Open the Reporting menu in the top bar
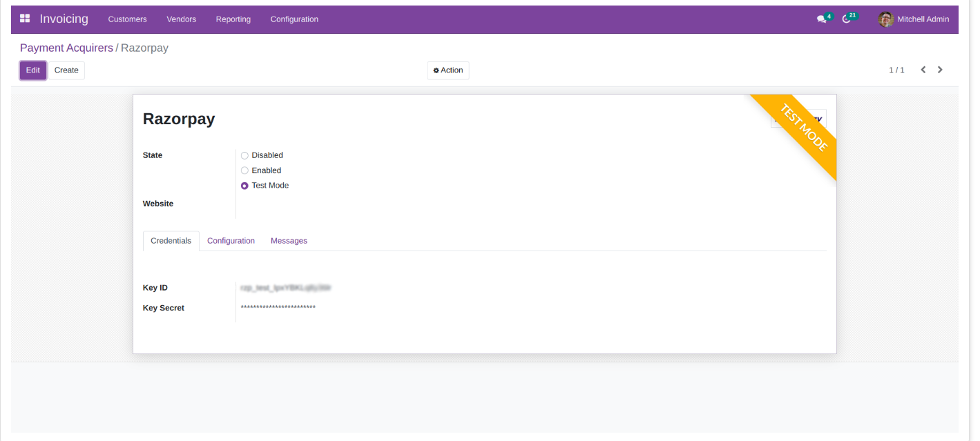The height and width of the screenshot is (441, 980). 233,19
